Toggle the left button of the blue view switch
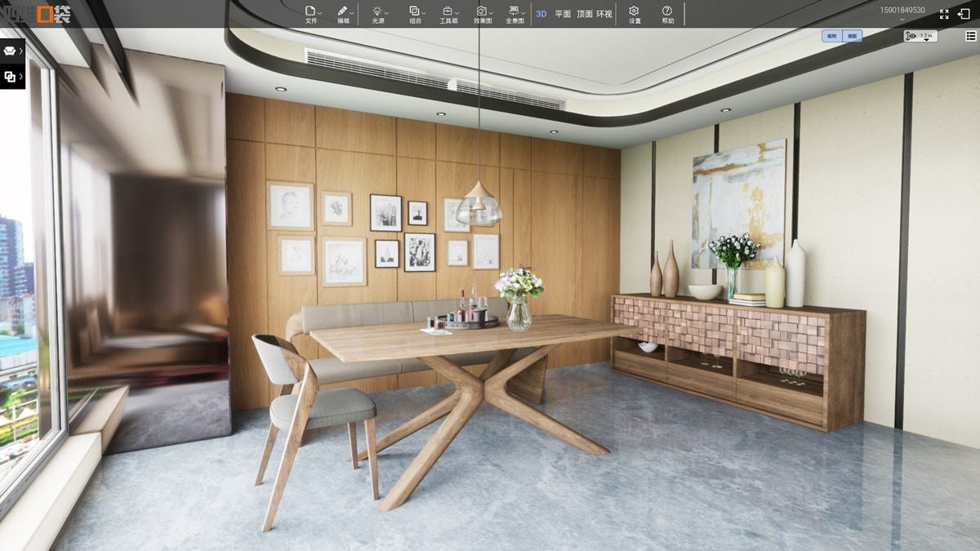Screen dimensions: 980x551 click(831, 36)
